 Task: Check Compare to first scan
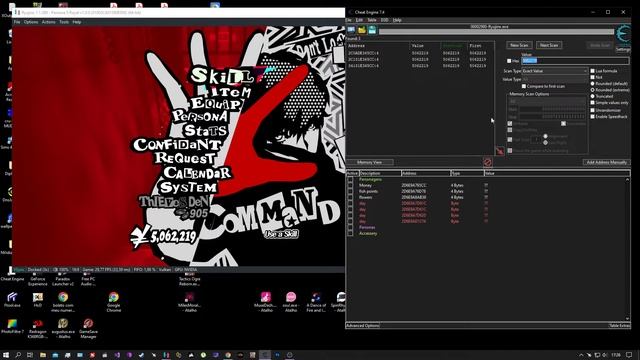524,86
